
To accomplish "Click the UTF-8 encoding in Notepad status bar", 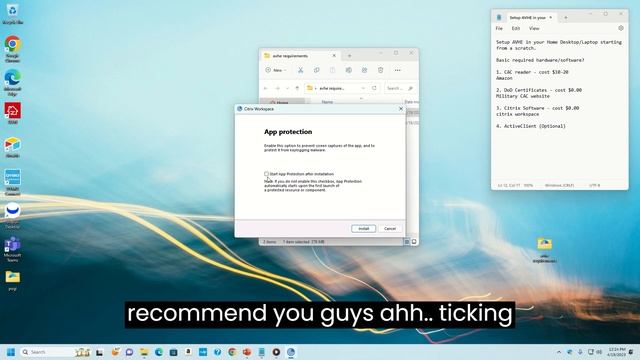I will [x=595, y=185].
